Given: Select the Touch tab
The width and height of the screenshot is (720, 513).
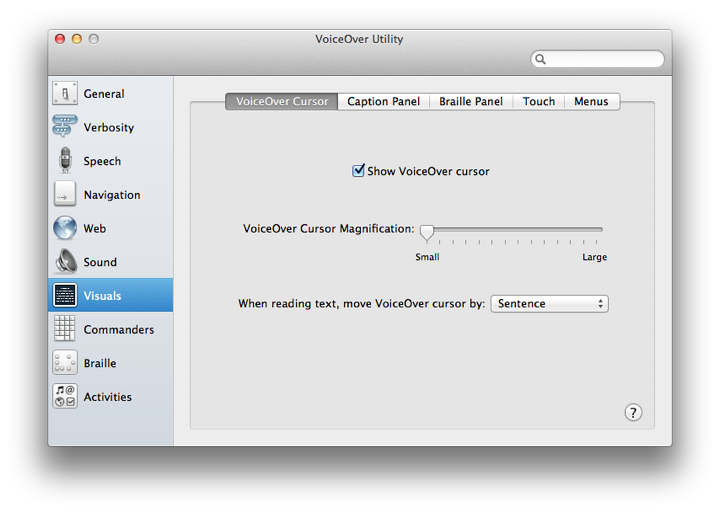Looking at the screenshot, I should 539,101.
